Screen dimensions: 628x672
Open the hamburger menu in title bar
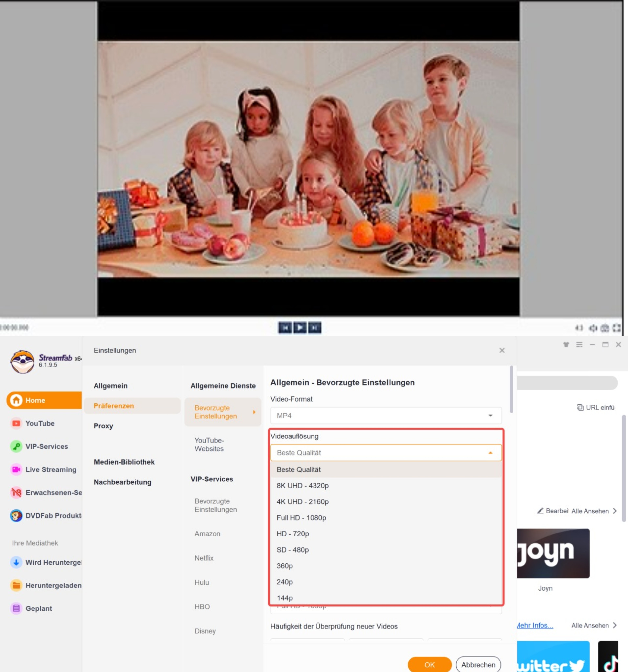click(579, 344)
